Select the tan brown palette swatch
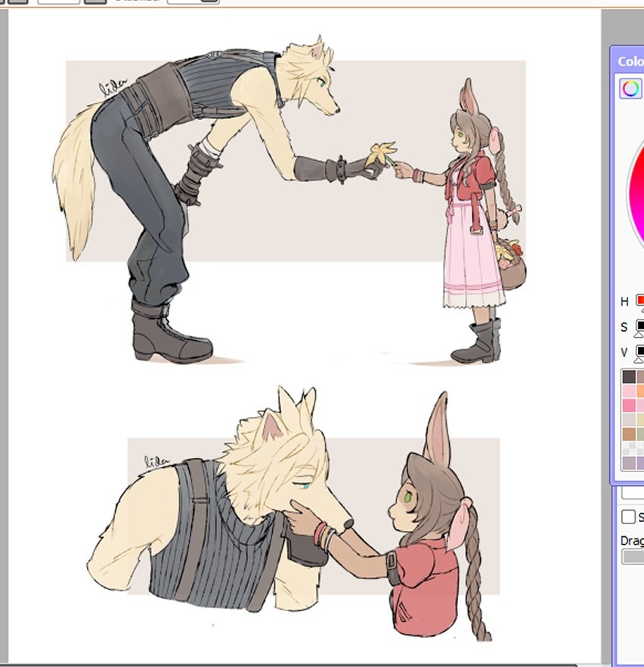The image size is (644, 667). (x=629, y=434)
